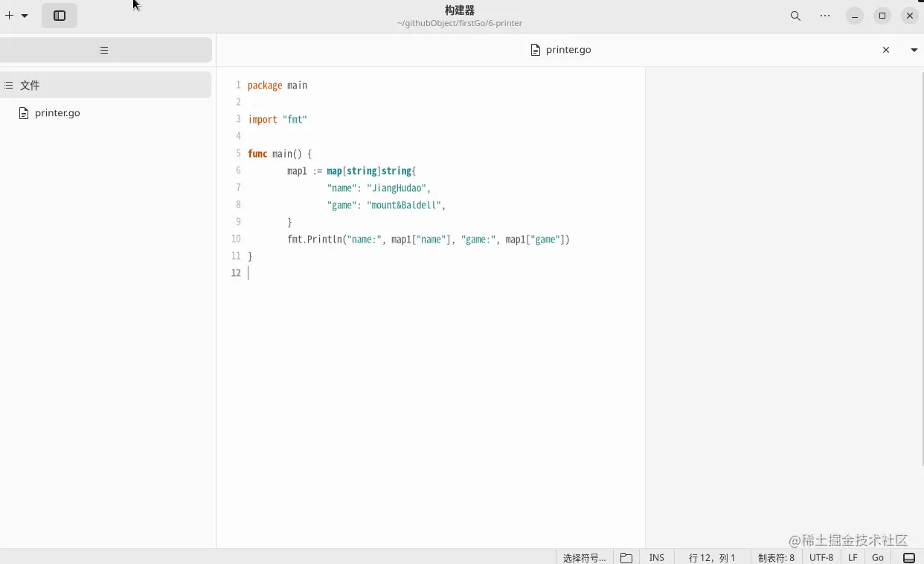This screenshot has height=564, width=924.
Task: Open the 选择符号 symbol selector
Action: 583,557
